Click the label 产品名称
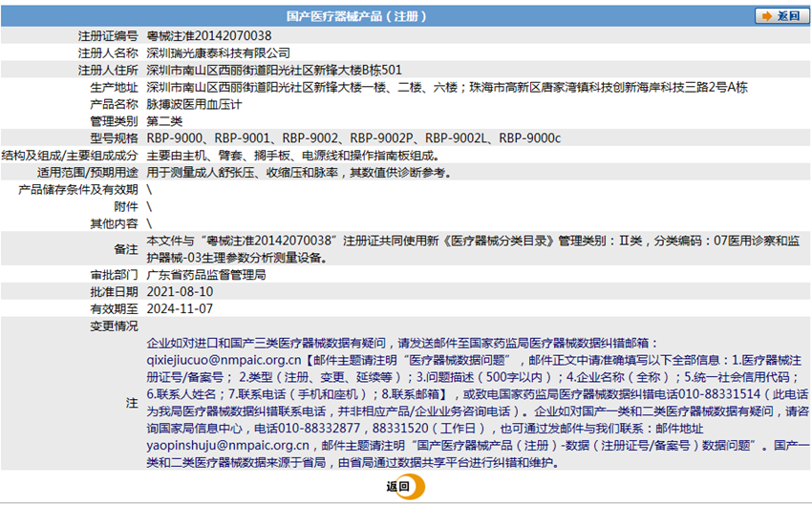 pos(114,104)
